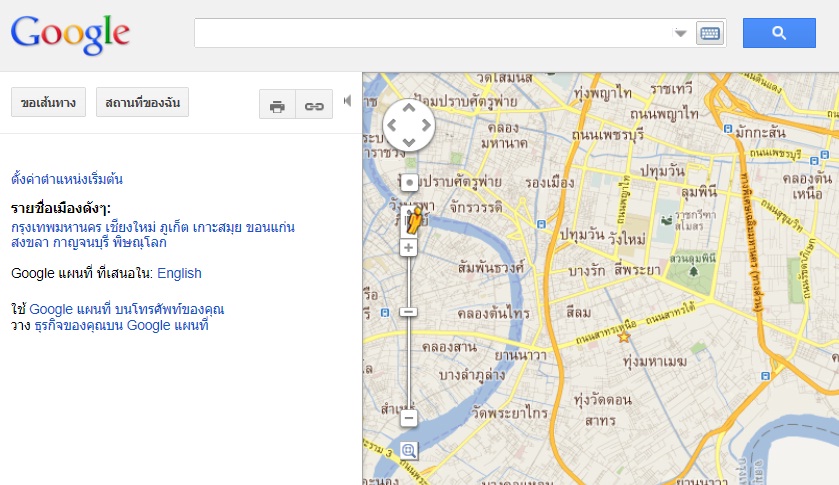Select the พิษณุโลก city link
Image resolution: width=839 pixels, height=485 pixels.
tap(140, 242)
